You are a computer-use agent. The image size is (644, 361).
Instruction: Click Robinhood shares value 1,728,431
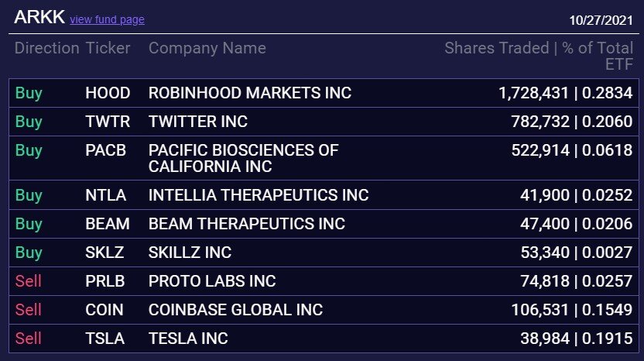point(534,93)
